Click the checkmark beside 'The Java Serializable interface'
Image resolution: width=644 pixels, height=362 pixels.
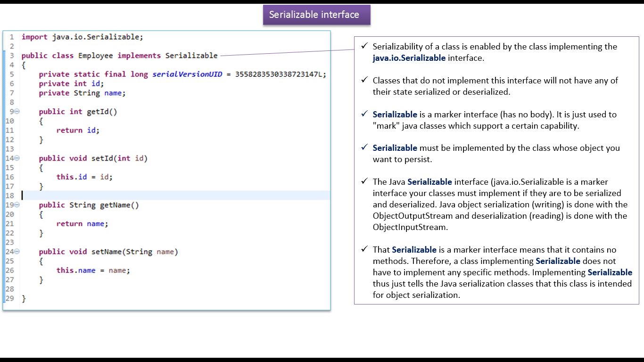364,181
